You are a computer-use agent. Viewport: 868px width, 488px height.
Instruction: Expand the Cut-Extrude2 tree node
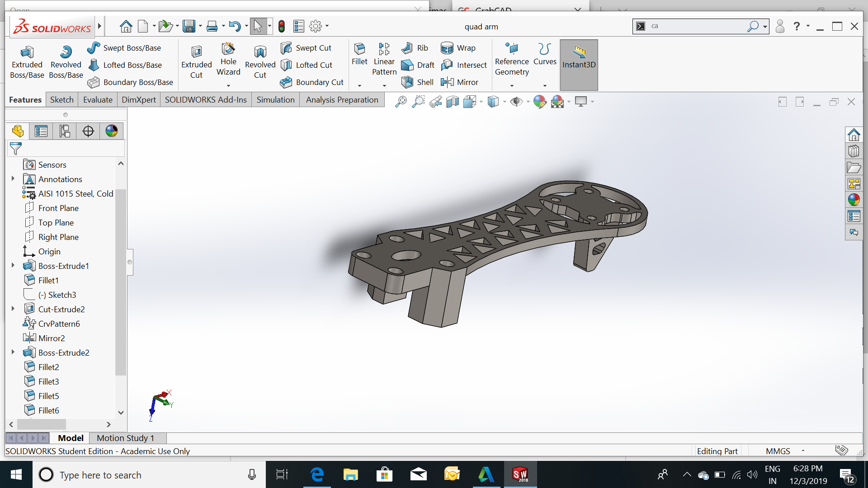click(x=13, y=309)
